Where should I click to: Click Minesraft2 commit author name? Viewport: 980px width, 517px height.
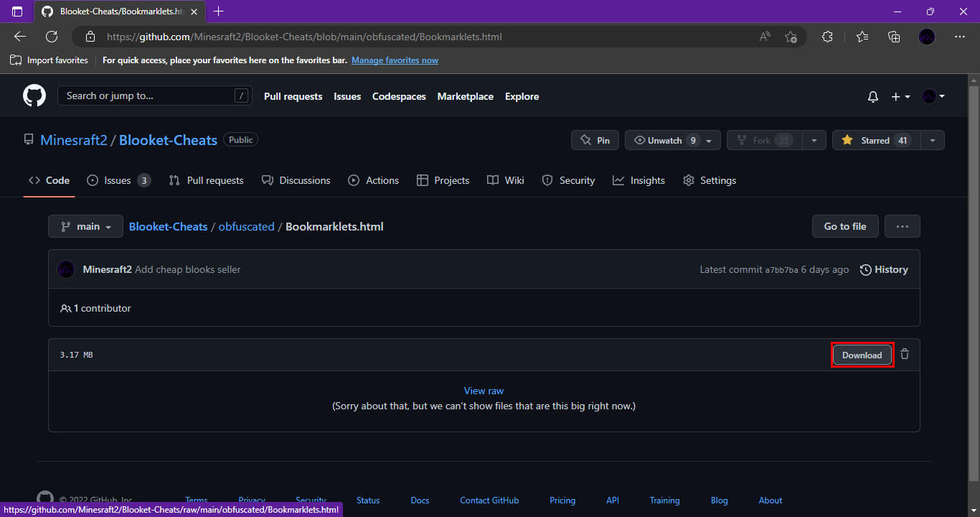pyautogui.click(x=108, y=269)
